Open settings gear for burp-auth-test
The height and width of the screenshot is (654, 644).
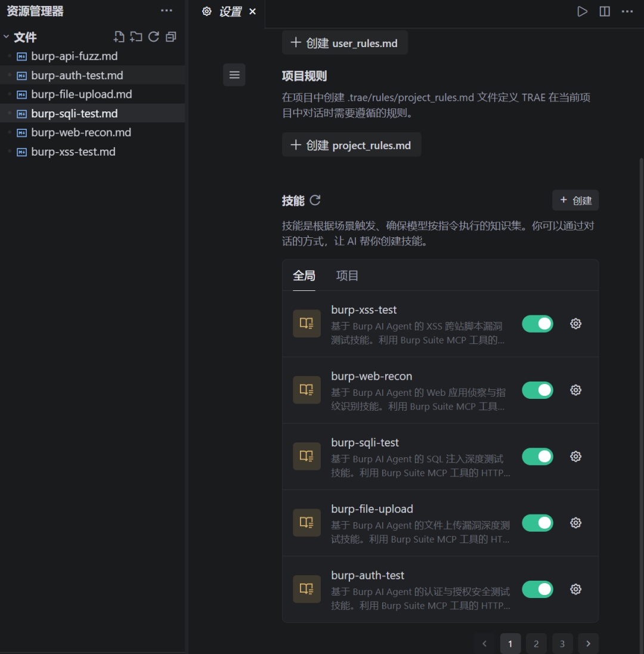(575, 589)
